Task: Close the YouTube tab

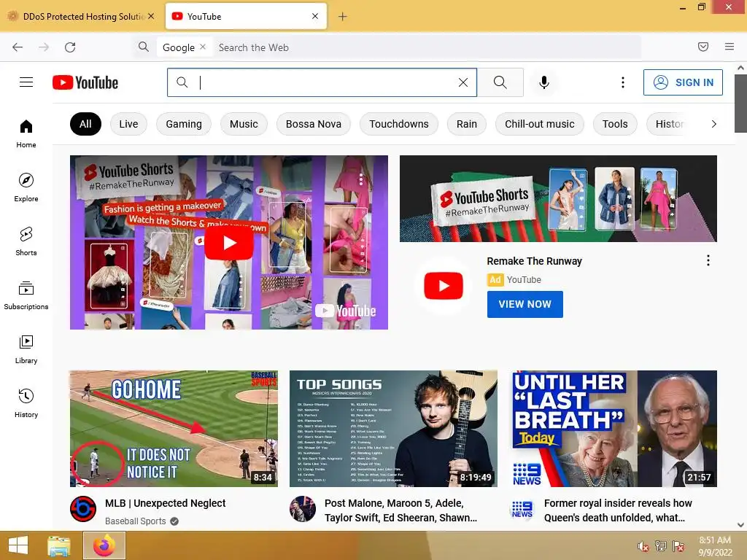Action: (315, 16)
